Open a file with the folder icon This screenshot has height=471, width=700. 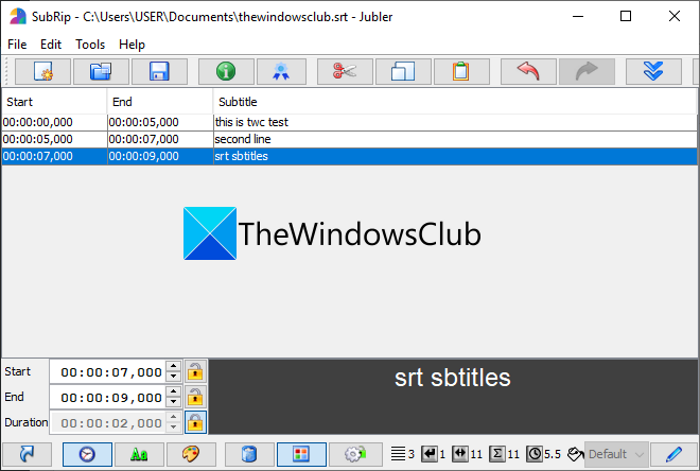tap(101, 71)
